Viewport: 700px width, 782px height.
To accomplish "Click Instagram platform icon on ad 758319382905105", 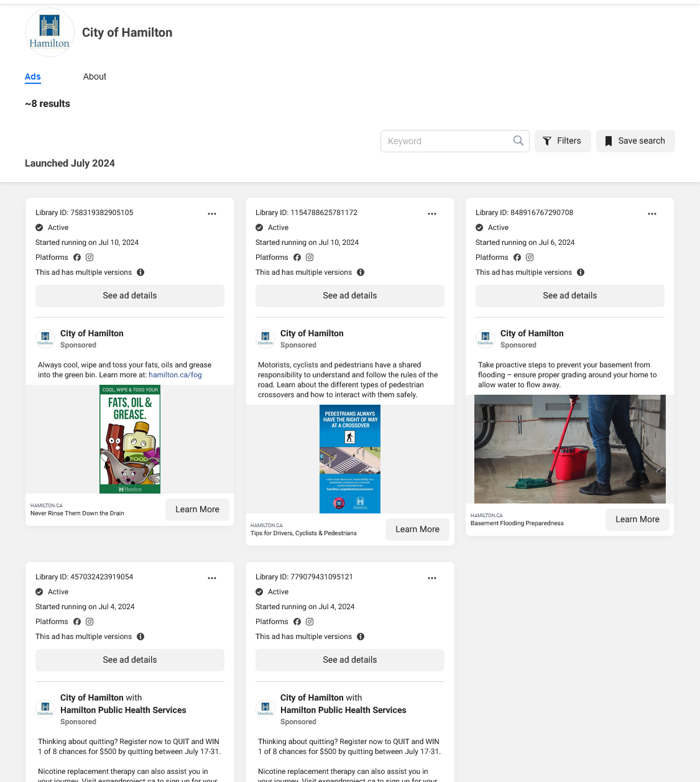I will tap(90, 257).
